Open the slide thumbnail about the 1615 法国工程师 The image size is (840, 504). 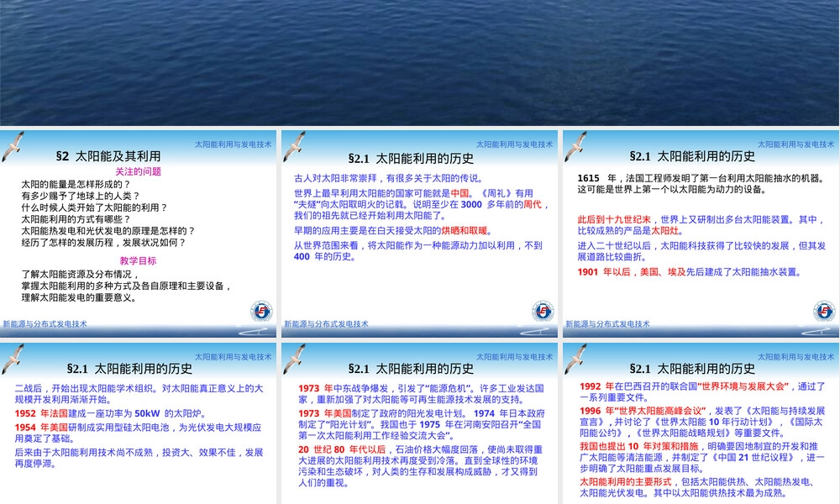(x=701, y=234)
